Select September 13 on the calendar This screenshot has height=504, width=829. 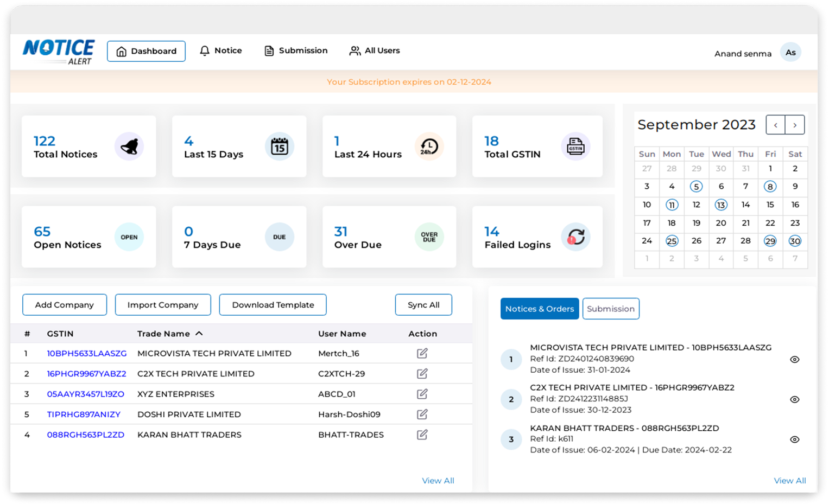point(720,205)
